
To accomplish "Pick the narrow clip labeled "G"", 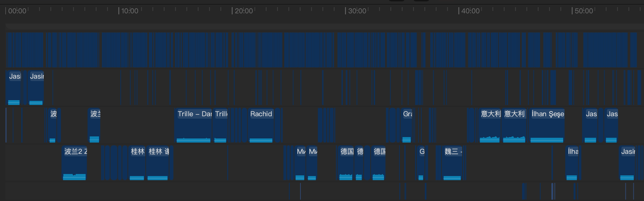I will pos(421,163).
